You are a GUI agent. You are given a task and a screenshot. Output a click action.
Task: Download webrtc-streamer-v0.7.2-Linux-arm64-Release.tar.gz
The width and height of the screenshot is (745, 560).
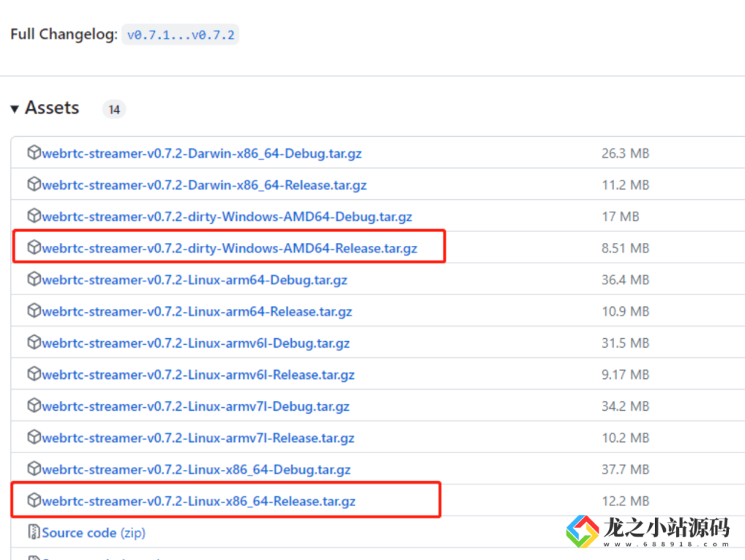196,311
